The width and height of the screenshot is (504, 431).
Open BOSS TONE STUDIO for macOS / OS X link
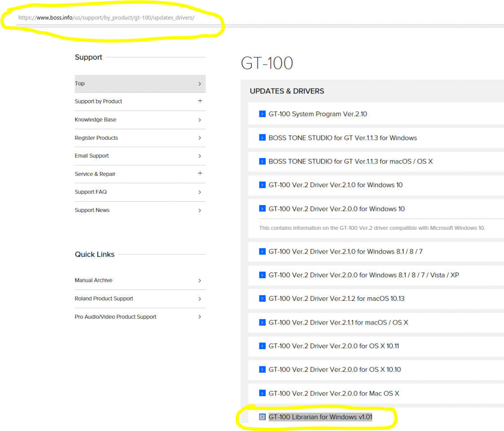coord(351,161)
